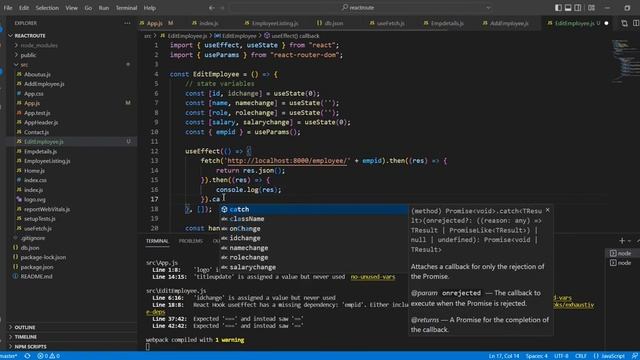Open Contact.js in the explorer

[x=36, y=132]
